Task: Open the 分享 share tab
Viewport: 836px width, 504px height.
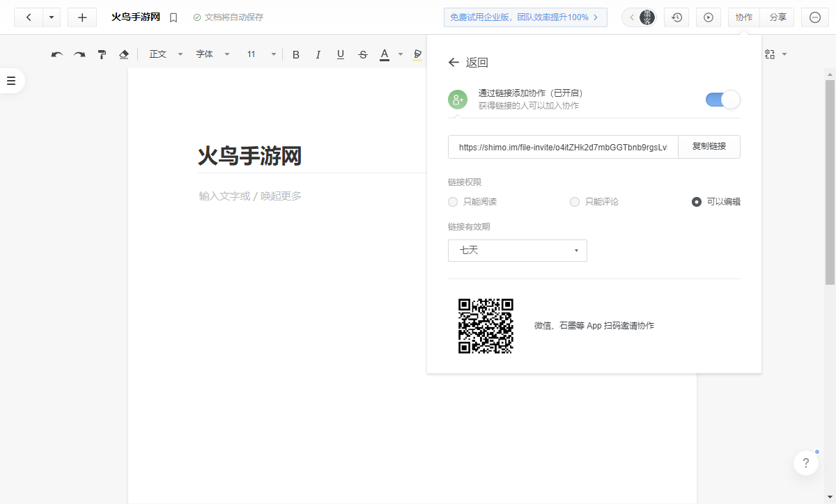Action: 777,17
